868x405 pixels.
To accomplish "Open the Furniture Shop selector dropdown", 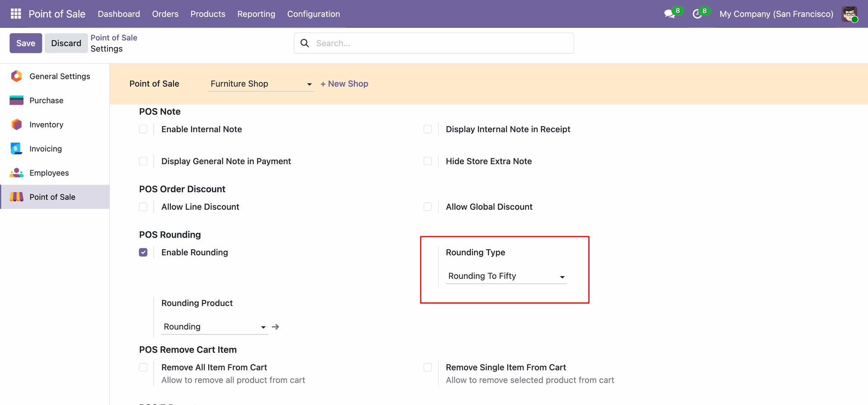I will pos(261,84).
